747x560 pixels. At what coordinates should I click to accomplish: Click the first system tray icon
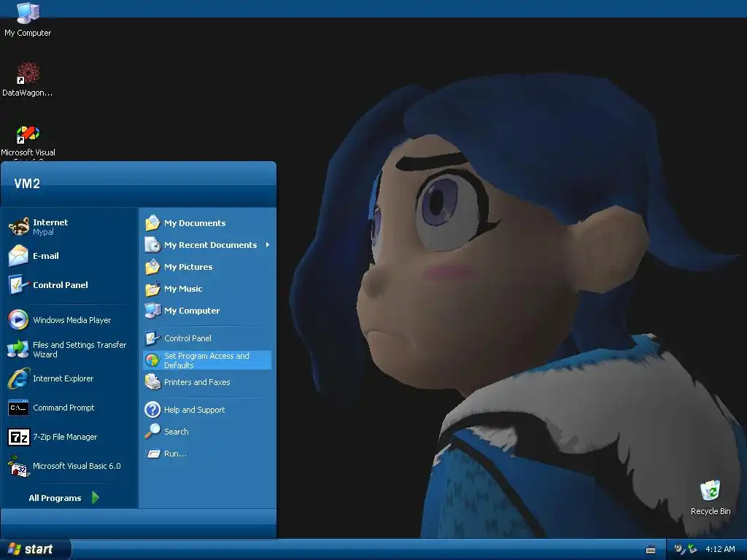click(x=679, y=549)
